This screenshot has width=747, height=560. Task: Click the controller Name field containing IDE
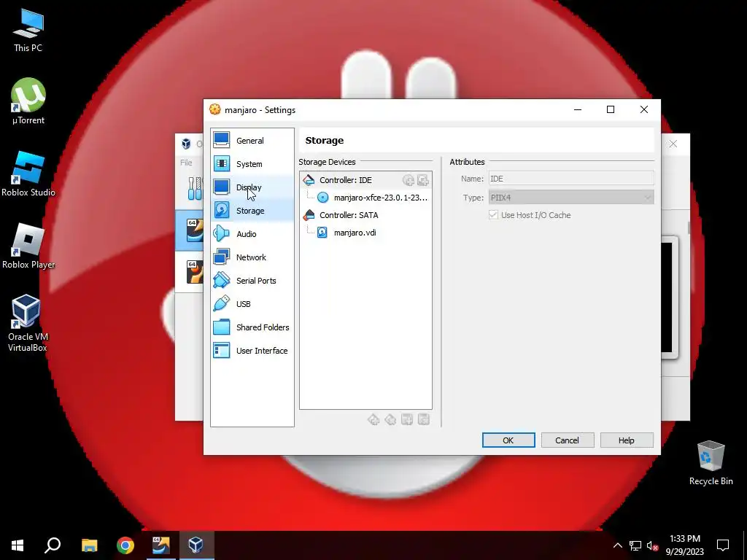pyautogui.click(x=571, y=179)
